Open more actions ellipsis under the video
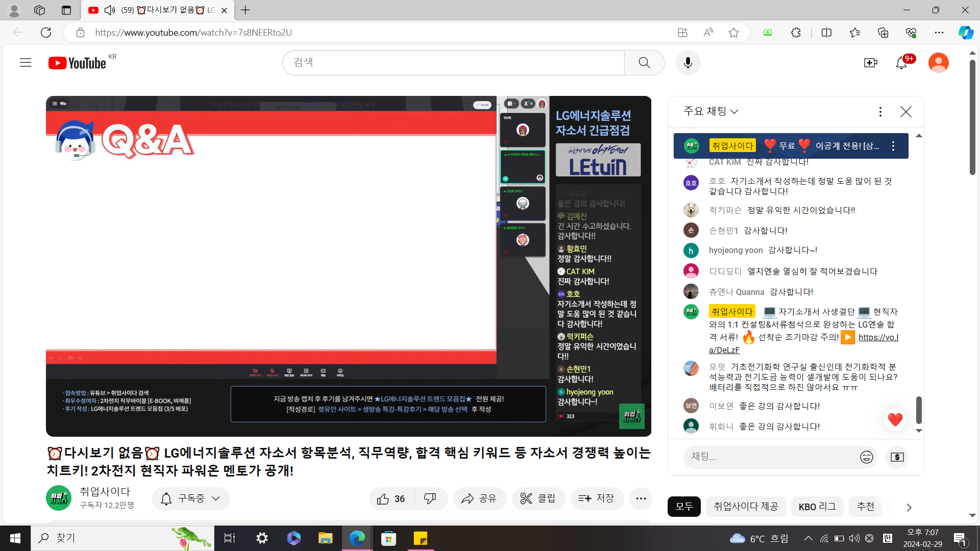 coord(641,498)
